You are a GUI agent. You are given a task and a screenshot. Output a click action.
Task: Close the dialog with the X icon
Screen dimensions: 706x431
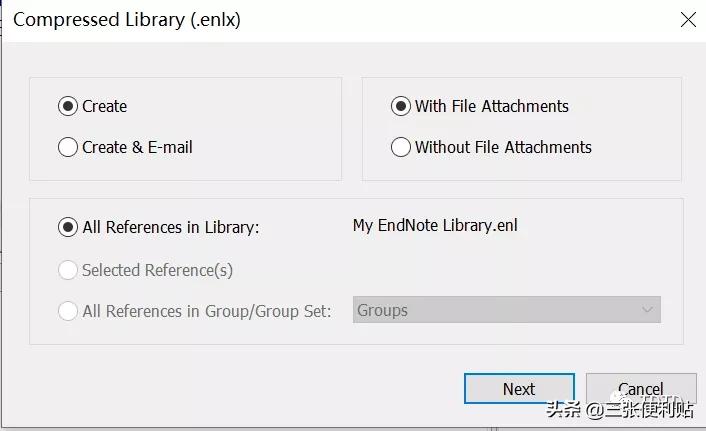click(688, 19)
